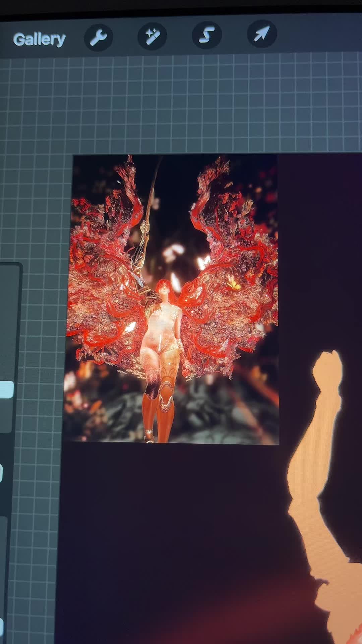This screenshot has width=362, height=644.
Task: Open the Actions wrench menu
Action: pos(98,37)
